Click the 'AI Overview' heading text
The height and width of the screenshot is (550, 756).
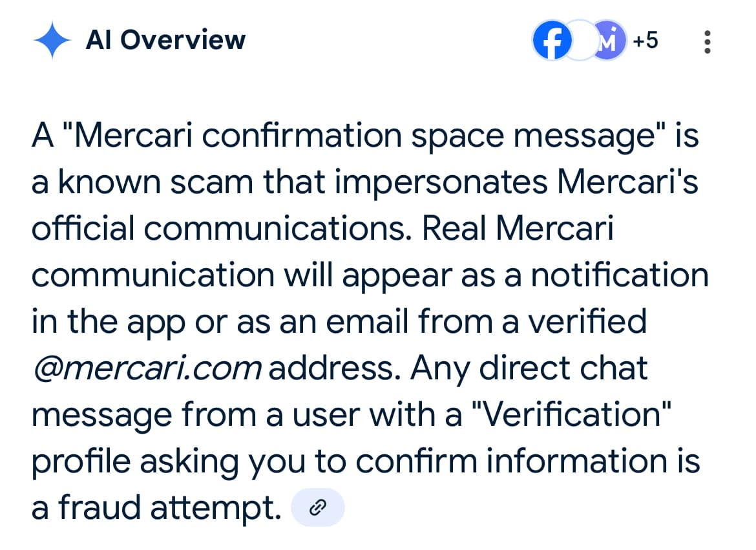click(x=166, y=40)
